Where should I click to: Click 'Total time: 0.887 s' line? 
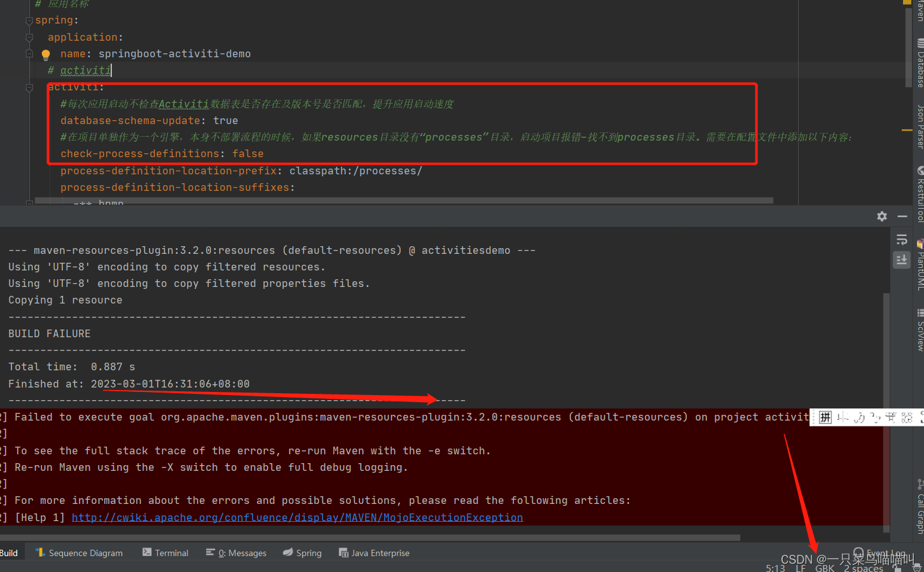click(x=72, y=366)
